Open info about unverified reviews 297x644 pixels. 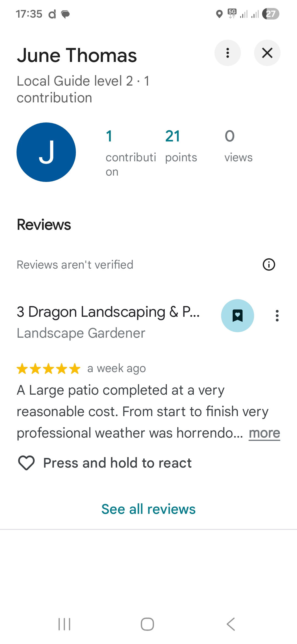click(269, 264)
